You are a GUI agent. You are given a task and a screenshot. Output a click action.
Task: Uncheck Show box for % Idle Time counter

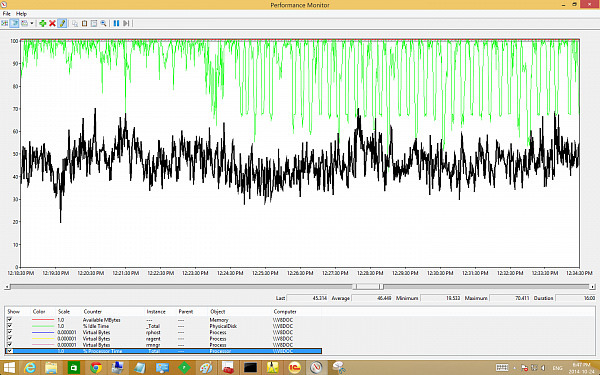click(x=10, y=326)
